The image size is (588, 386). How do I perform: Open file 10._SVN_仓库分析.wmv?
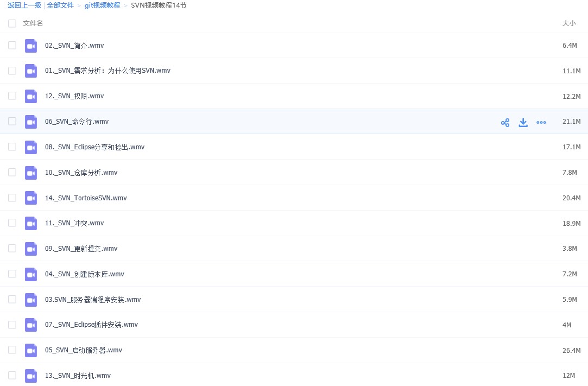[x=81, y=173]
